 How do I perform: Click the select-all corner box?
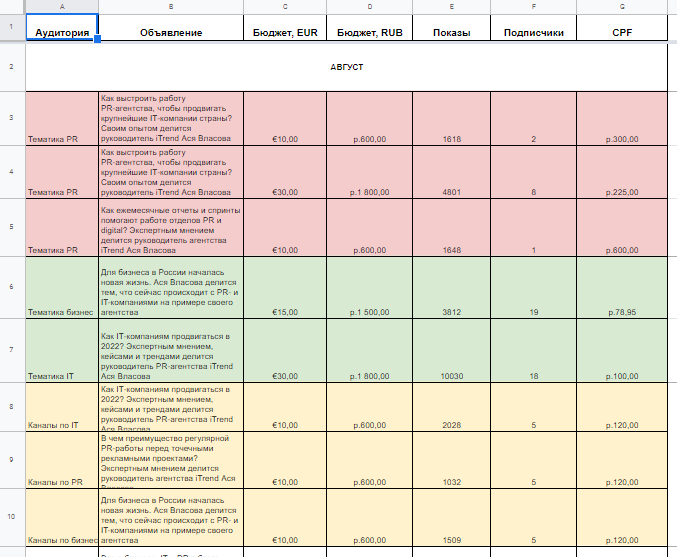(x=12, y=7)
